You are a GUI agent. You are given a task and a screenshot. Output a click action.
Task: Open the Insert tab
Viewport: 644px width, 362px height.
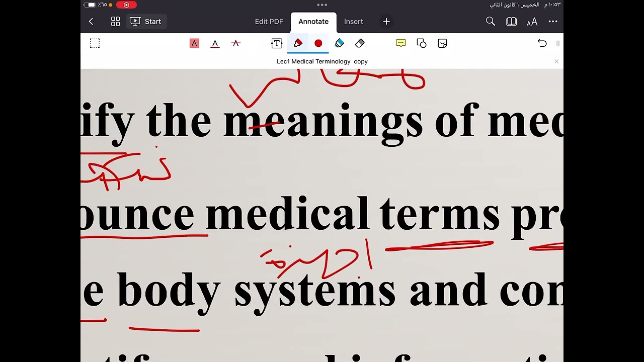[x=354, y=22]
